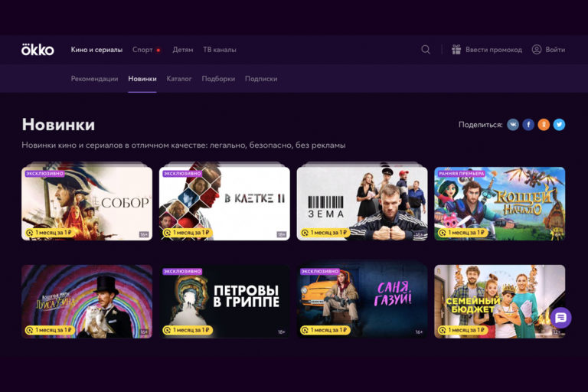Viewport: 588px width, 392px height.
Task: Click 1 месяц за 1₽ badge on Петровы в гриппе
Action: (187, 330)
